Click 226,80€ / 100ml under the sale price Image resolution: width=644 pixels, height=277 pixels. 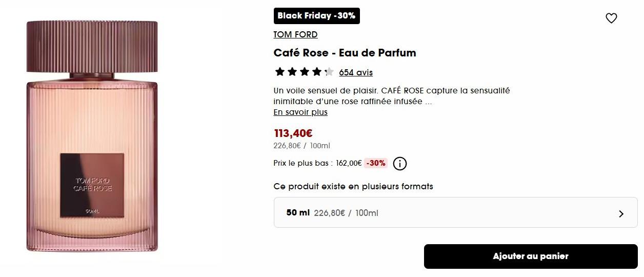[x=301, y=146]
